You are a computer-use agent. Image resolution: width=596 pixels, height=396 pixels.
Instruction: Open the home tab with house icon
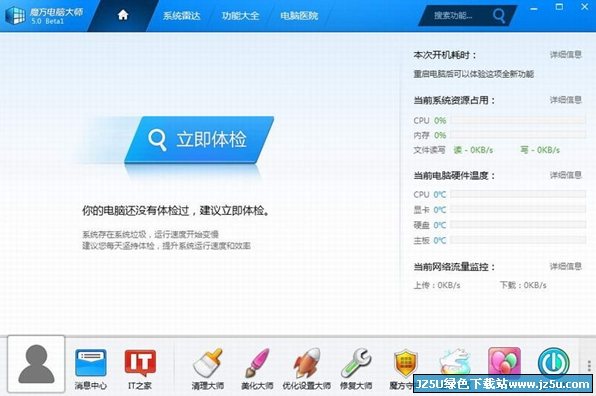(123, 15)
